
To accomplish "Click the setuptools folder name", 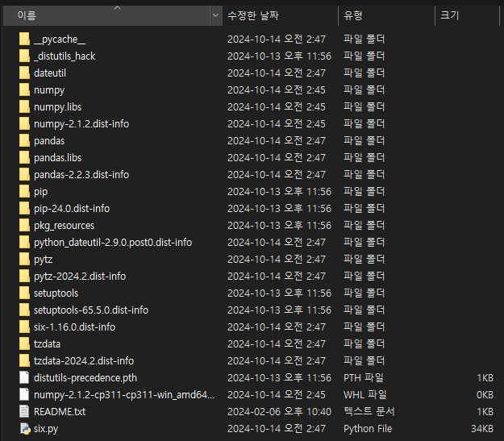I will click(x=56, y=293).
